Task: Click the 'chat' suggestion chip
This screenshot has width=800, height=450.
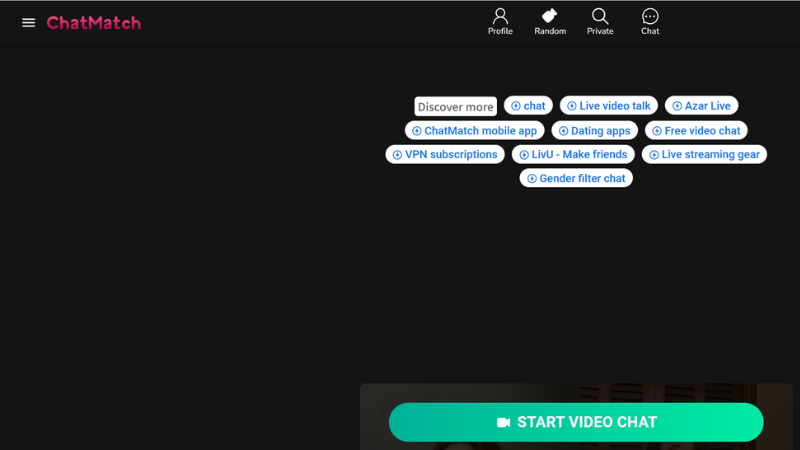Action: point(528,106)
